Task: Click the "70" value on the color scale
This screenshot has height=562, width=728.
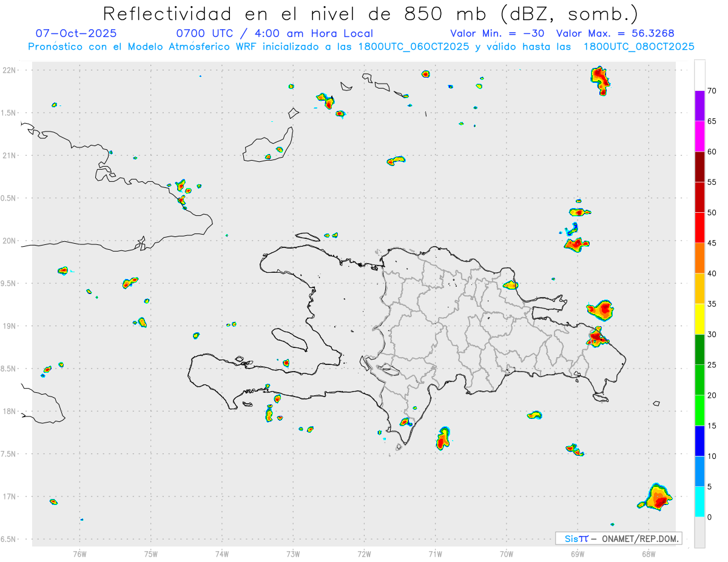Action: (712, 91)
